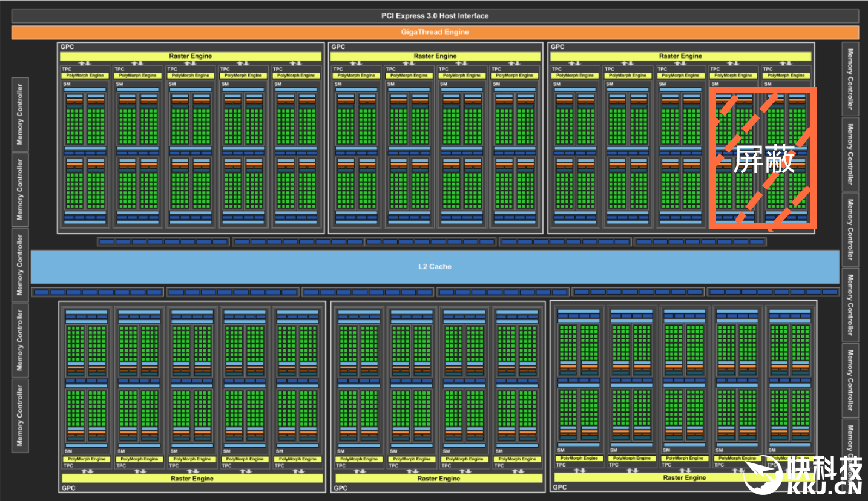Select the Raster Engine in the bottom-middle GPC
Screen dimensions: 868x501
[x=438, y=479]
